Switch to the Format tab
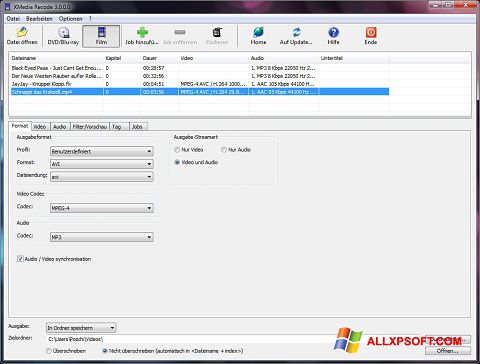 pos(20,126)
